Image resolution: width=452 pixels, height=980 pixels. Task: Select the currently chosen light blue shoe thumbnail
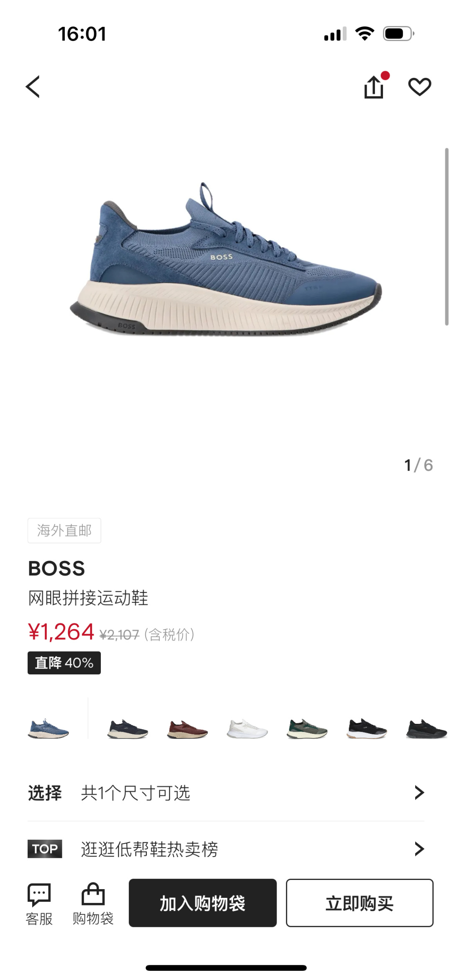point(48,729)
